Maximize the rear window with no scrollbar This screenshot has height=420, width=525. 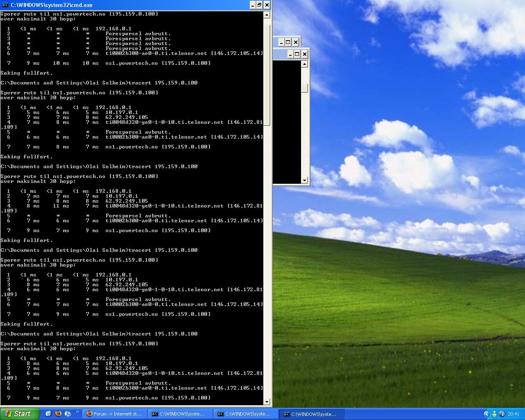coord(288,42)
